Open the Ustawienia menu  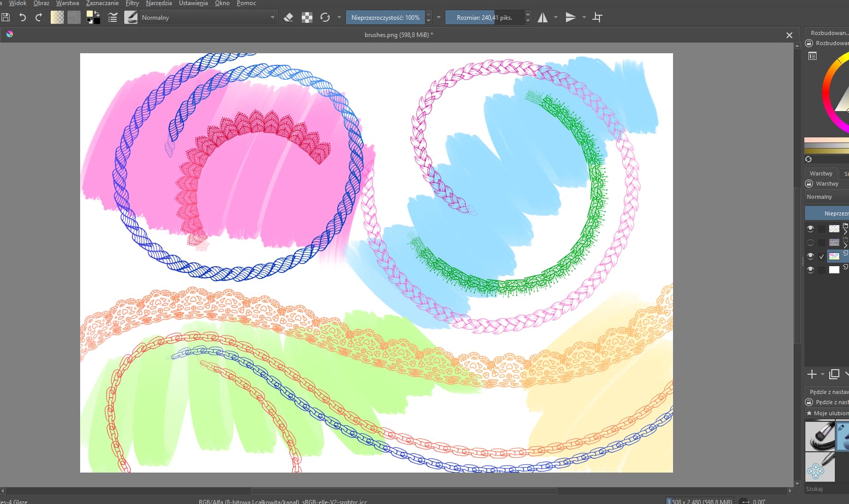tap(193, 3)
